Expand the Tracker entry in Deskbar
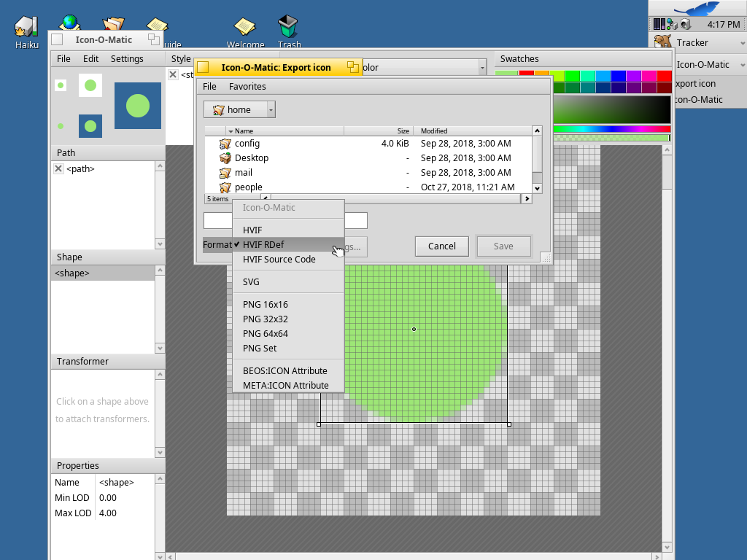Screen dimensions: 747x560 tap(742, 43)
